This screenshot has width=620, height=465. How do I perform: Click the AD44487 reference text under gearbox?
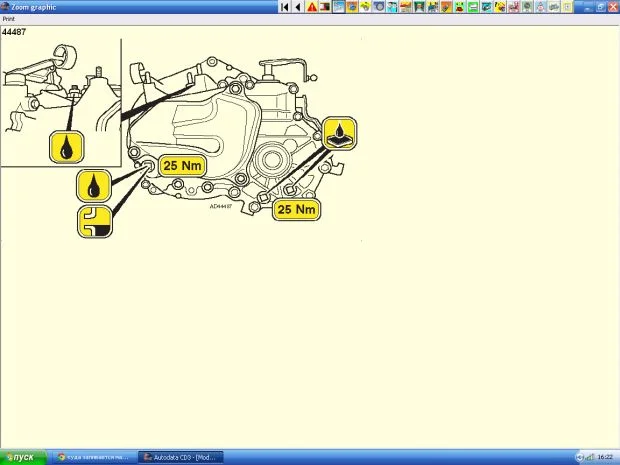(221, 207)
